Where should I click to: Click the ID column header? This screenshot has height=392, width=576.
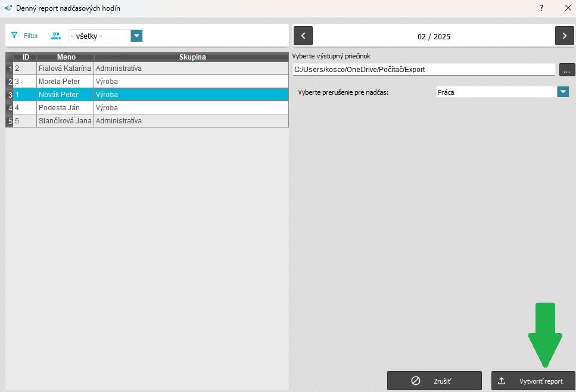coord(26,57)
